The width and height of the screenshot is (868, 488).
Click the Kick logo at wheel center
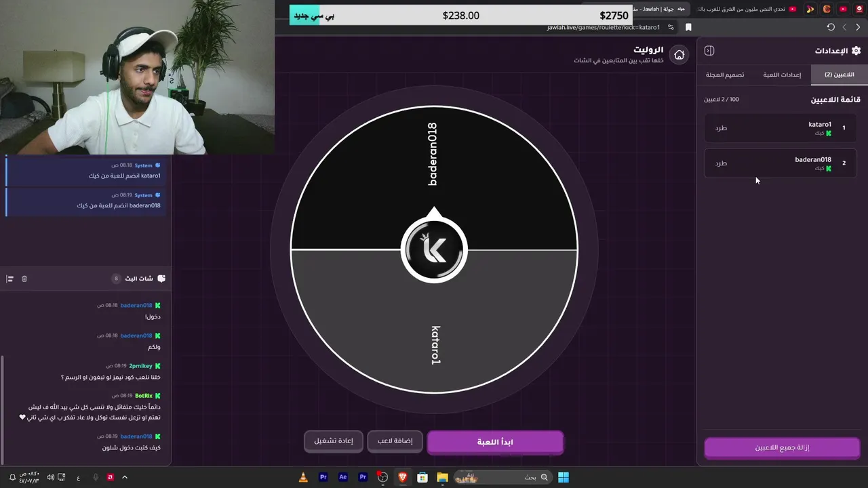point(434,249)
